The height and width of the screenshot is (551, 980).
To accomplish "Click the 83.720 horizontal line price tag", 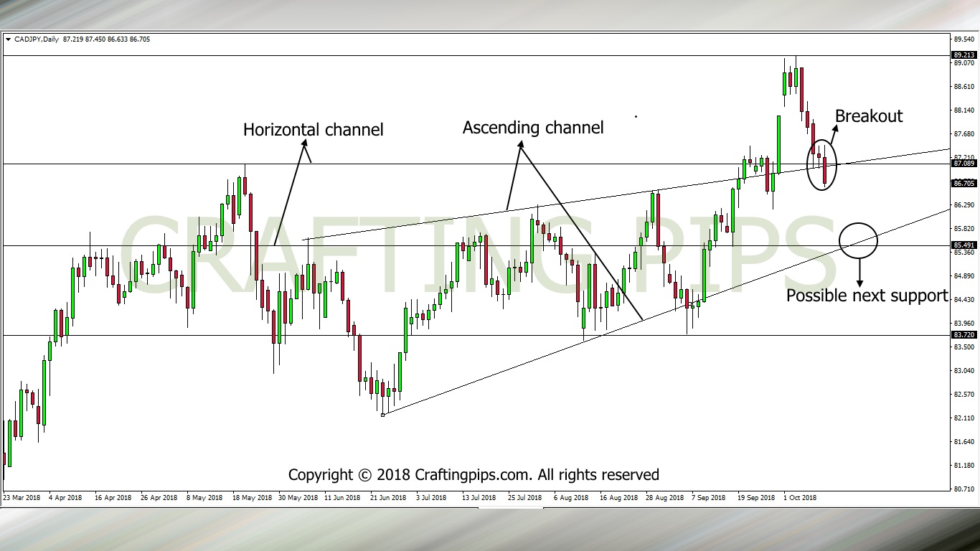I will (963, 335).
